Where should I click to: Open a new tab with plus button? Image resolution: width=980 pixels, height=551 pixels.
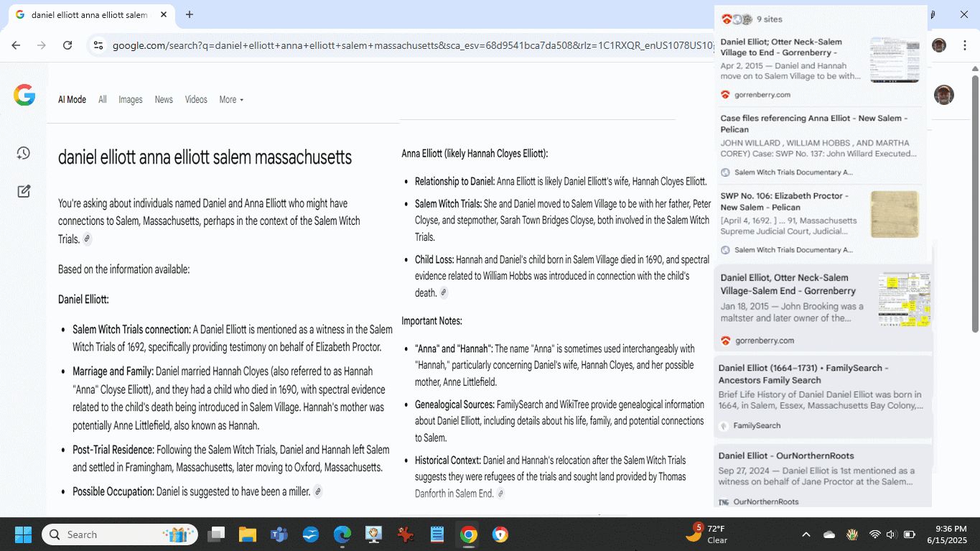190,14
